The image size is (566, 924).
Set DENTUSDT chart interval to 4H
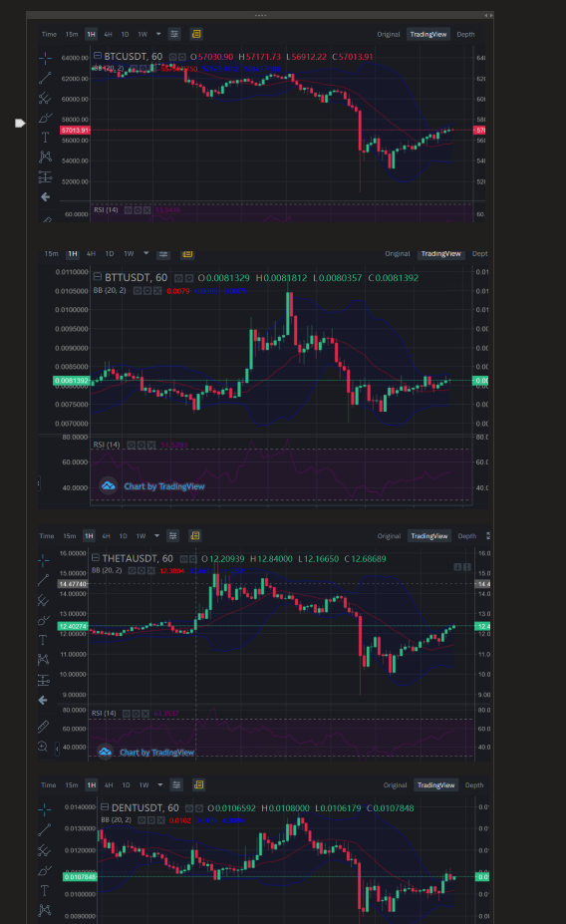(109, 784)
